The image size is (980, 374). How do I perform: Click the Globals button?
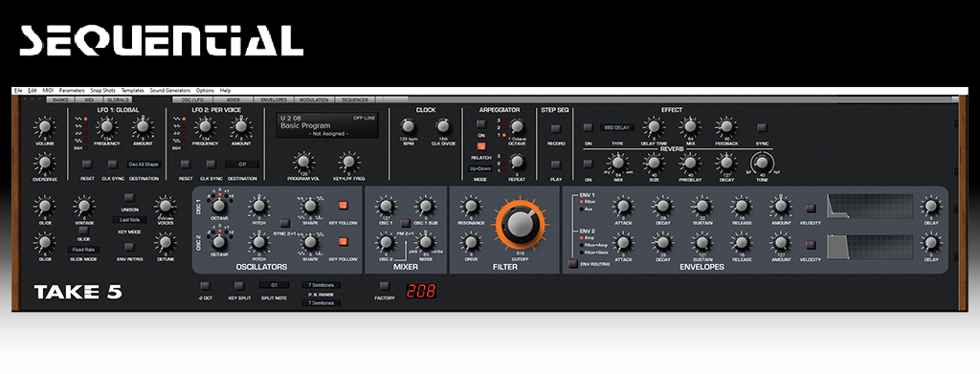click(x=118, y=99)
